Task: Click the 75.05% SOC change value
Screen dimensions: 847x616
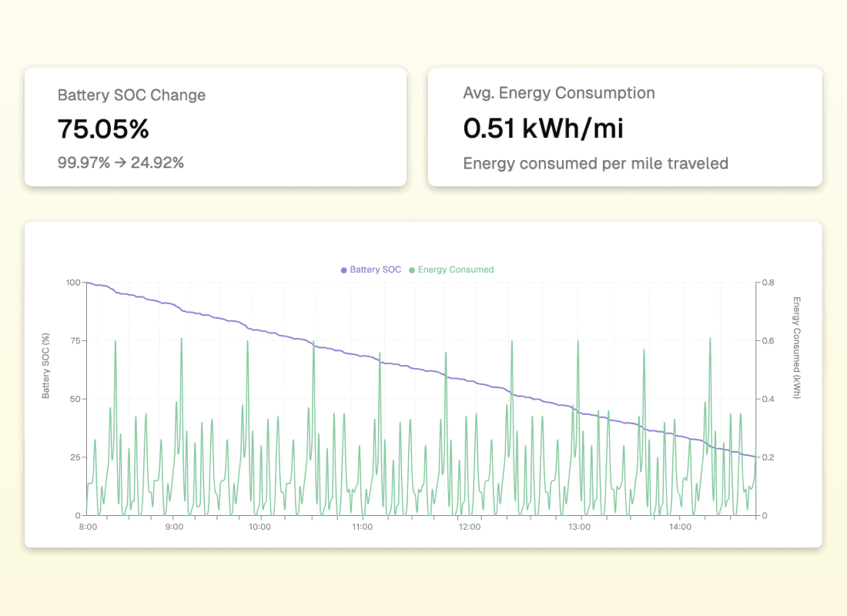Action: click(103, 129)
